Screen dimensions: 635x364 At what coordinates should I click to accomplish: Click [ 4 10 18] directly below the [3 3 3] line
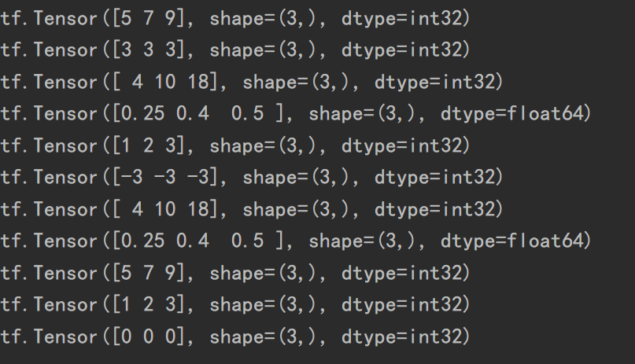165,82
